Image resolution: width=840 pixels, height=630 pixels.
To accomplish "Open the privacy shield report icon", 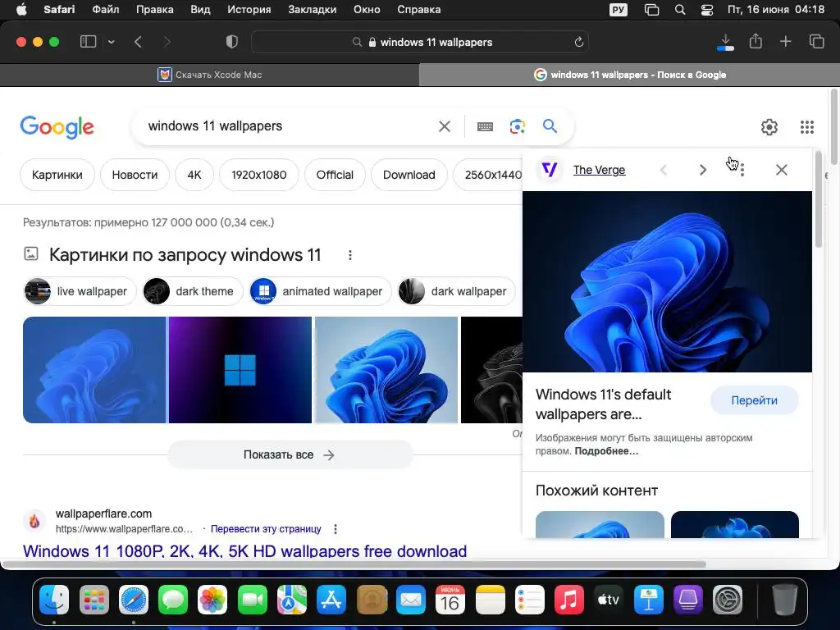I will click(231, 42).
